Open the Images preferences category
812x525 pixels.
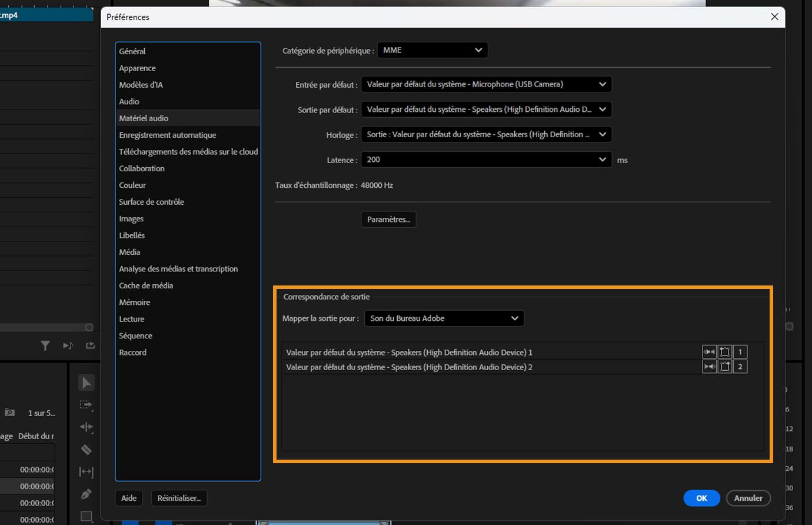(188, 218)
